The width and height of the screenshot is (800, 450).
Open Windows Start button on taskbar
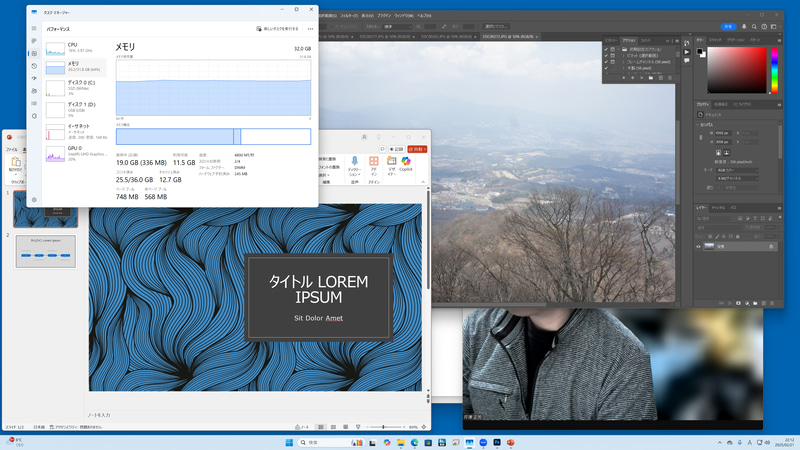289,442
